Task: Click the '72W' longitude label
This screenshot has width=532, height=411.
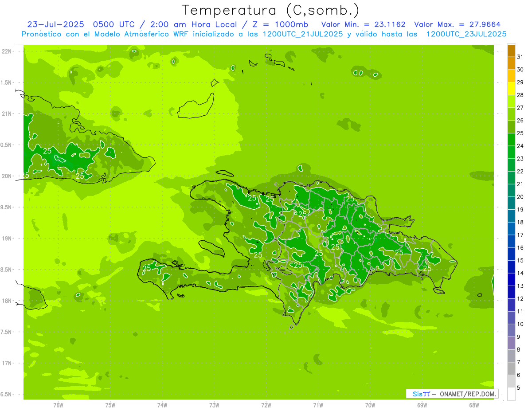Action: click(266, 405)
